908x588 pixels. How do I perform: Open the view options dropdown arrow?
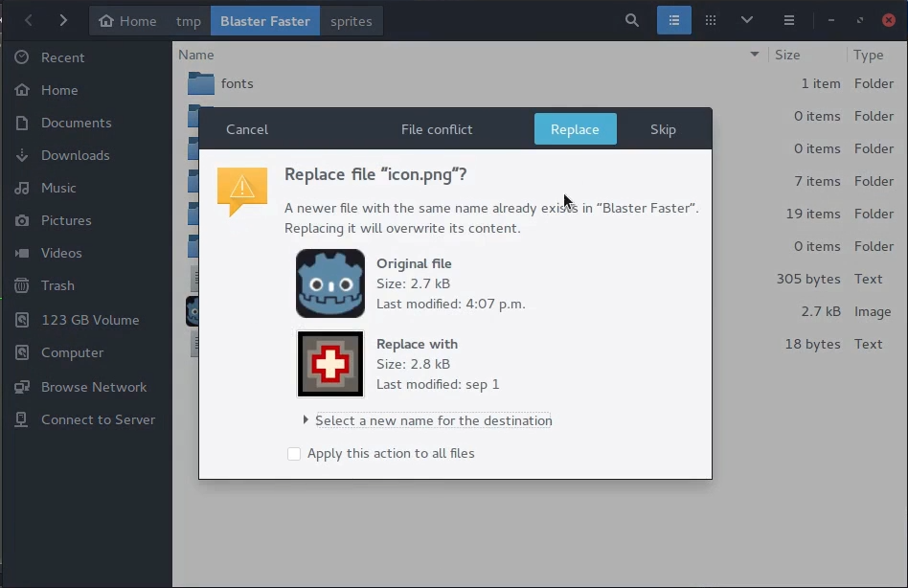[x=747, y=21]
